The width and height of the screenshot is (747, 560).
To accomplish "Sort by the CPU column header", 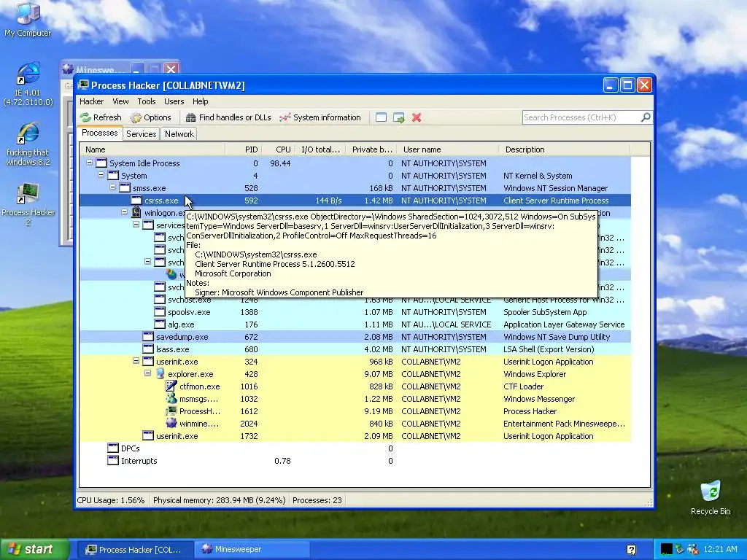I will 278,149.
